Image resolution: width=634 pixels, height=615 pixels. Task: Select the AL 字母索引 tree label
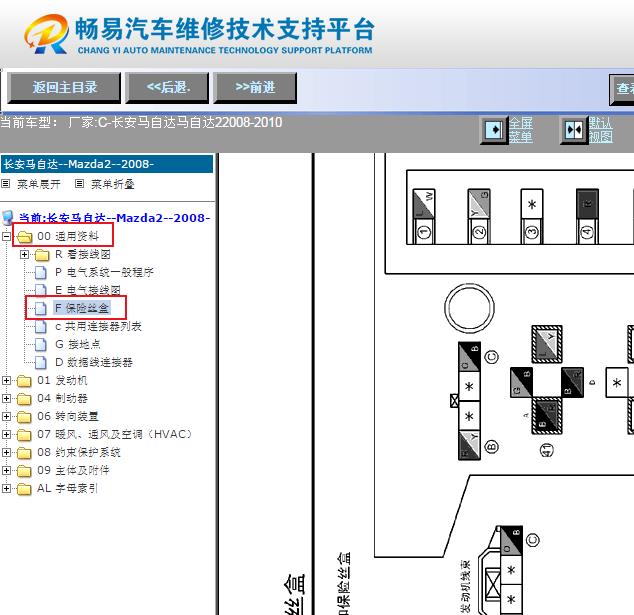[67, 488]
